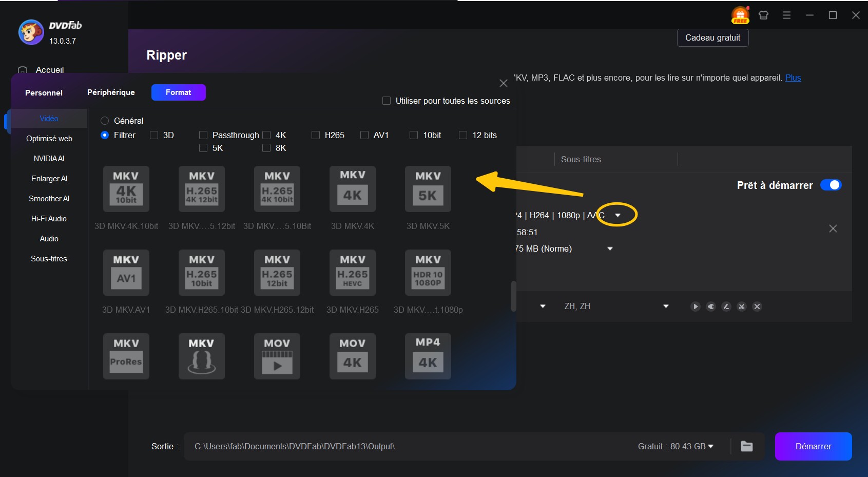
Task: Open the output folder icon
Action: click(x=747, y=446)
